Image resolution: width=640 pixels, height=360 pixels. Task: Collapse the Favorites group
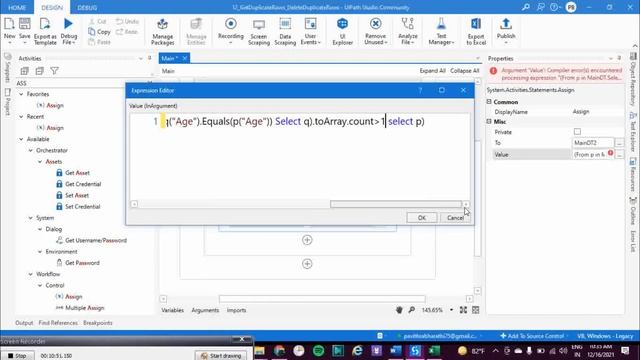coord(21,94)
